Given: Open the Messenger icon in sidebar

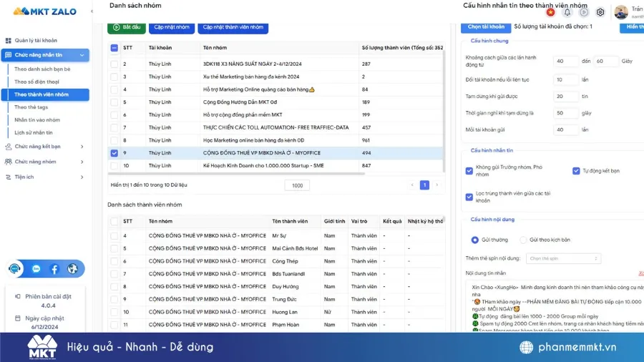Looking at the screenshot, I should tap(36, 269).
